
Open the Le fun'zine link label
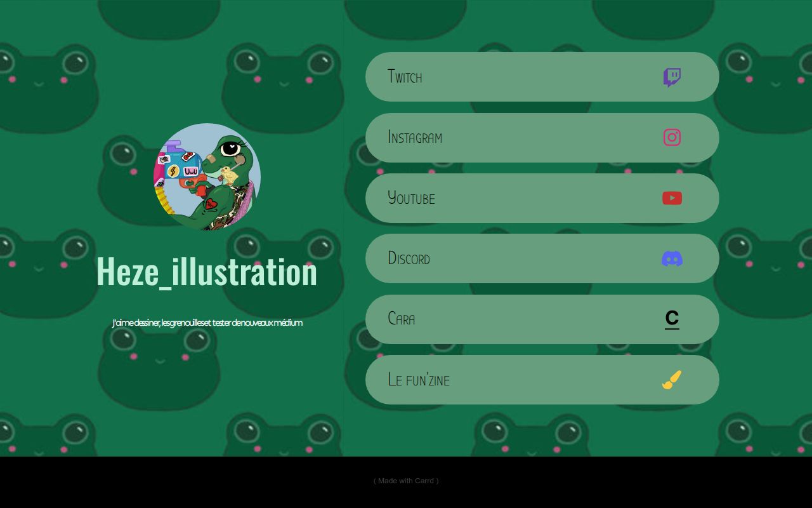click(419, 380)
